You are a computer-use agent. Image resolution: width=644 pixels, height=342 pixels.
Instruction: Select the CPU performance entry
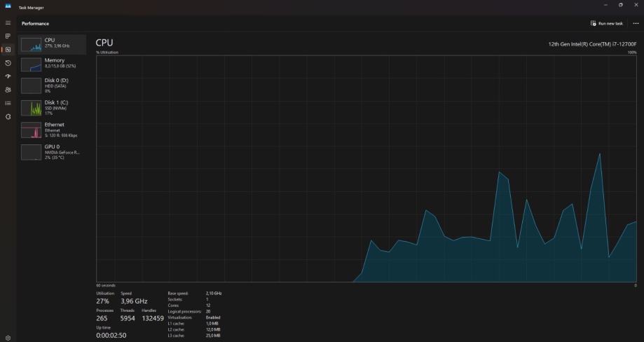(52, 44)
